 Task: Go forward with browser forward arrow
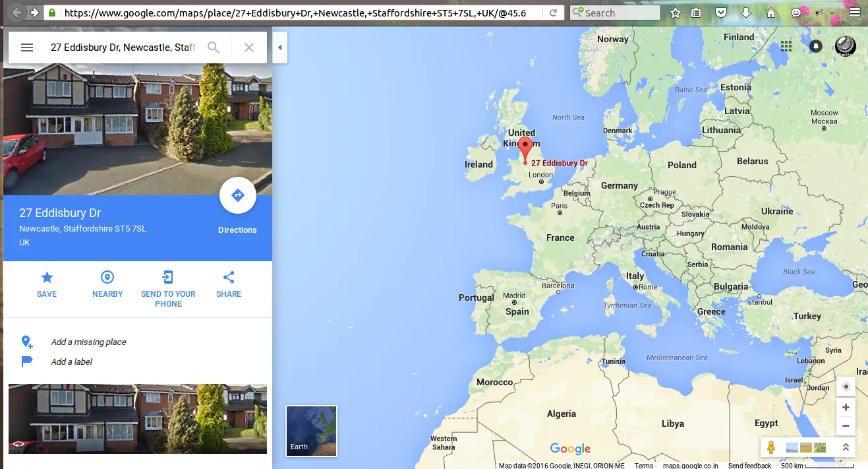coord(34,13)
